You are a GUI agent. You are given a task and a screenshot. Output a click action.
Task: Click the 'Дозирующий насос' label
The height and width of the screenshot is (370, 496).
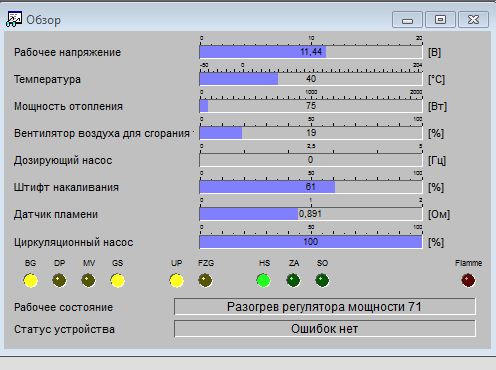point(63,160)
